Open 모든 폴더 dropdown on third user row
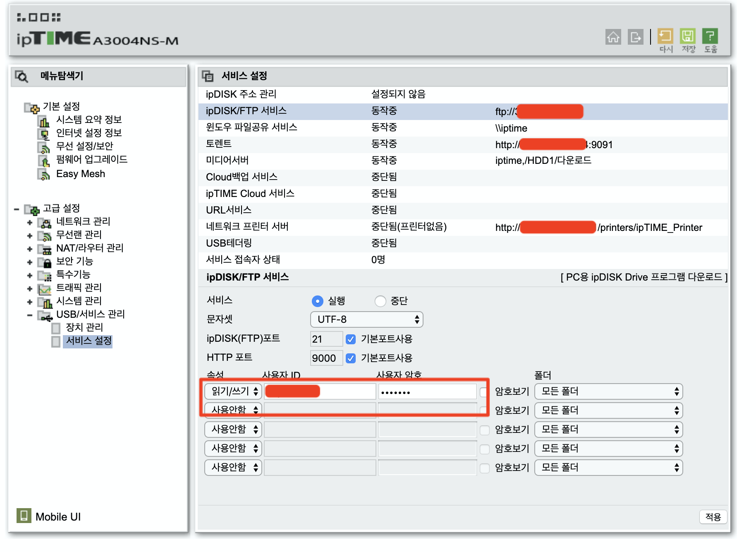The width and height of the screenshot is (756, 552). coord(608,430)
